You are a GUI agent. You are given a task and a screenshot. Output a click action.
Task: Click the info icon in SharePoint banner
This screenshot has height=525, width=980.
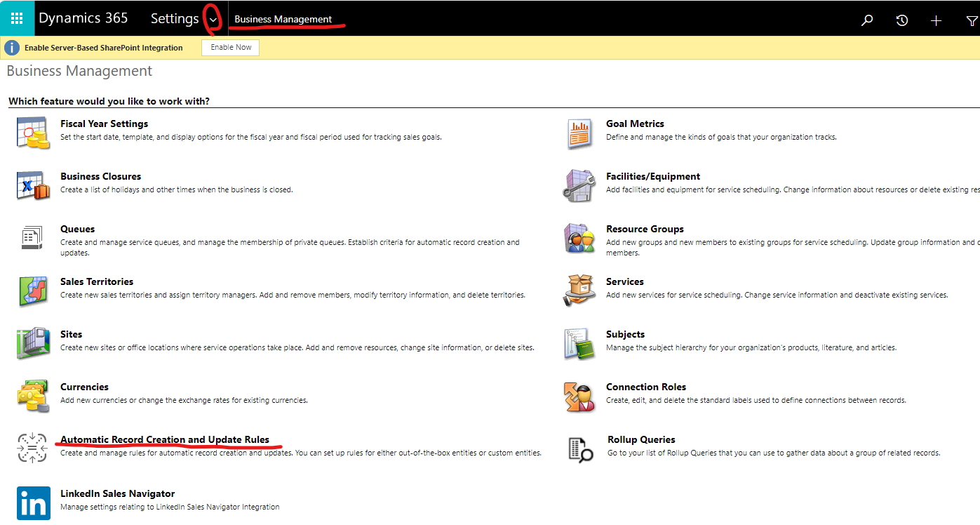coord(12,48)
